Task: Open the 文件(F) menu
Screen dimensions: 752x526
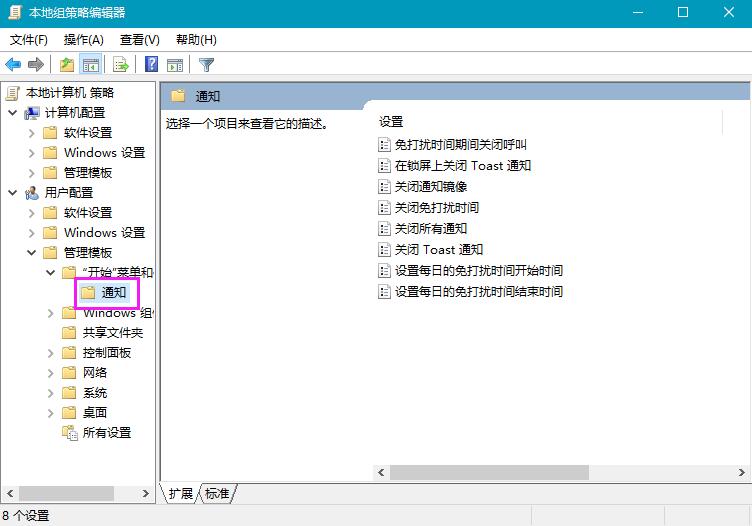Action: tap(29, 40)
